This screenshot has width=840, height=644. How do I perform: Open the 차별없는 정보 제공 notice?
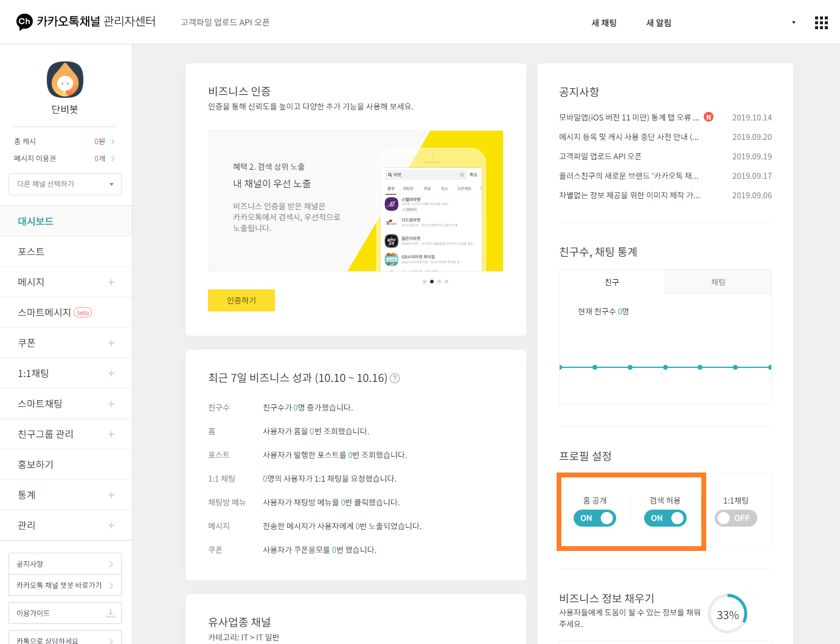click(630, 195)
